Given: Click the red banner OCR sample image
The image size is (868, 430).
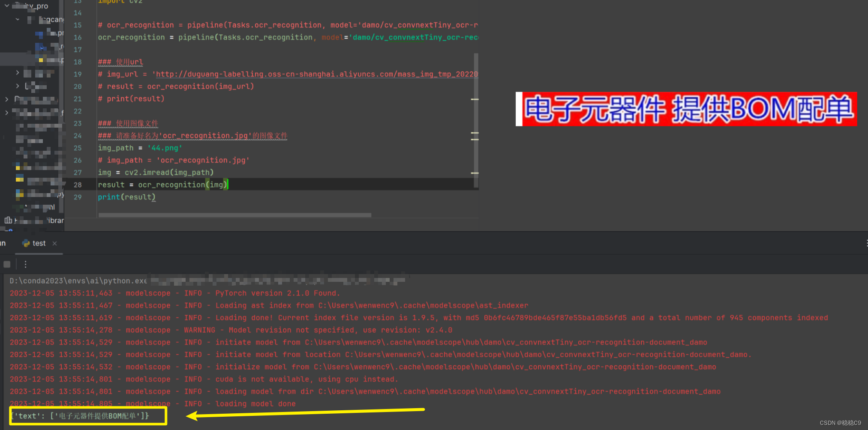Looking at the screenshot, I should click(686, 109).
